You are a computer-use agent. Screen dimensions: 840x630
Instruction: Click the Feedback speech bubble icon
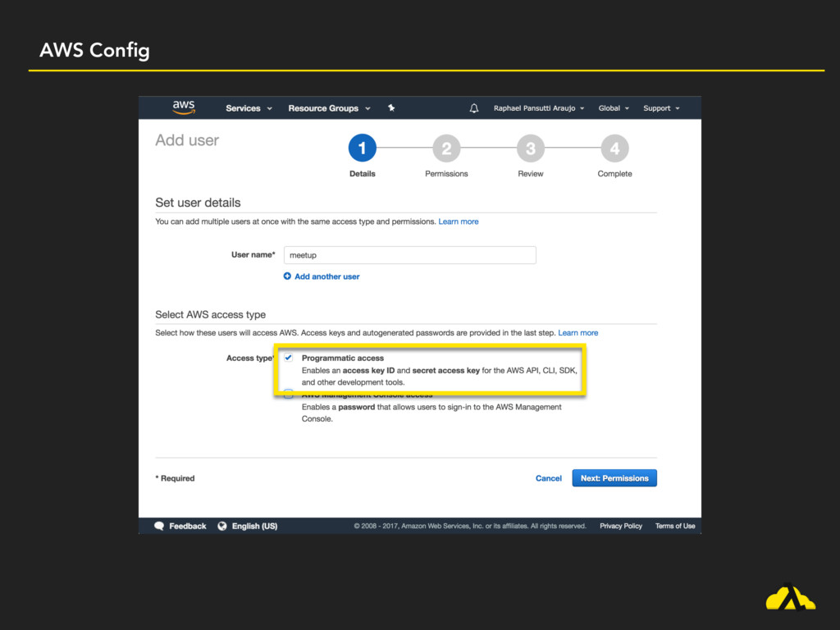[159, 526]
